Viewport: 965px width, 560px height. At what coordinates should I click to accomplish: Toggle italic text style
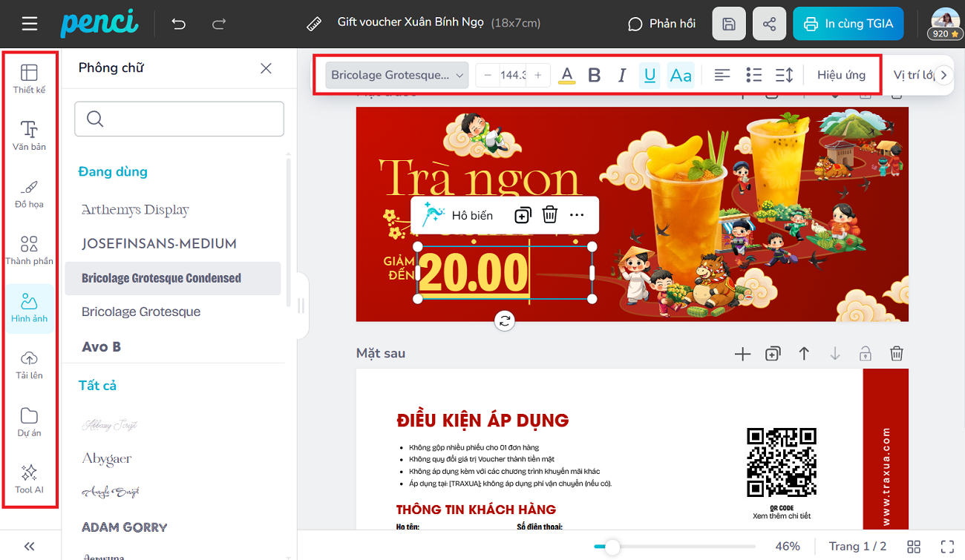point(622,75)
